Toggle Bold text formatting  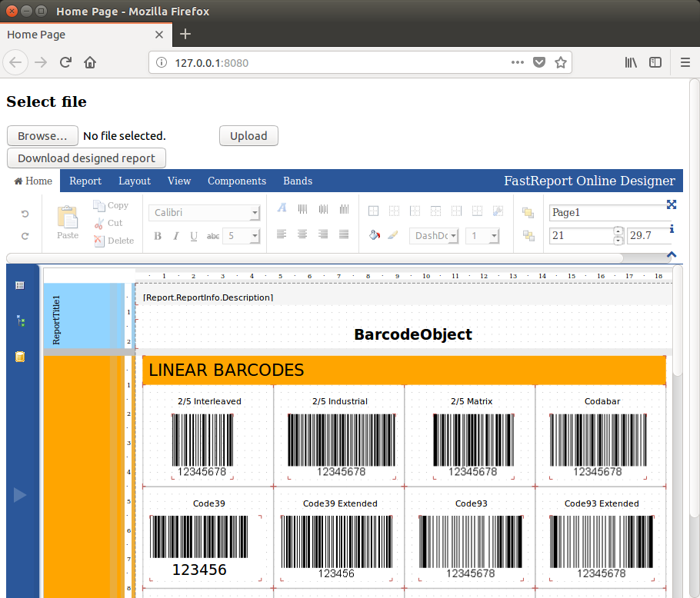coord(158,236)
